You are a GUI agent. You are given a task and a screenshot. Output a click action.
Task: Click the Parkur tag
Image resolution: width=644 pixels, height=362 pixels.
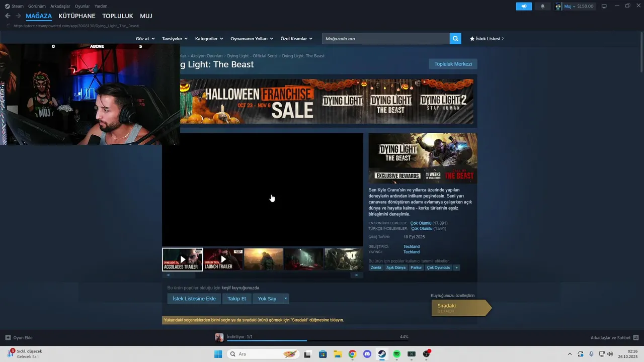[x=416, y=267]
